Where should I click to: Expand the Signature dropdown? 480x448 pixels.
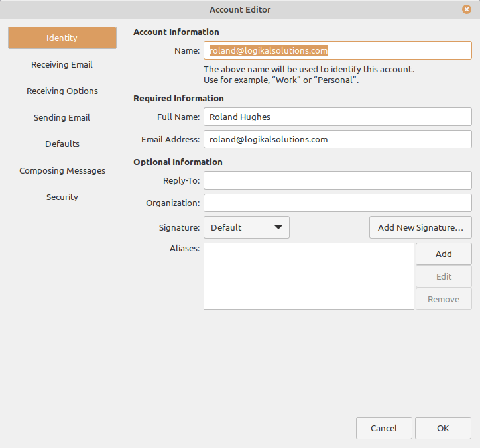click(246, 227)
